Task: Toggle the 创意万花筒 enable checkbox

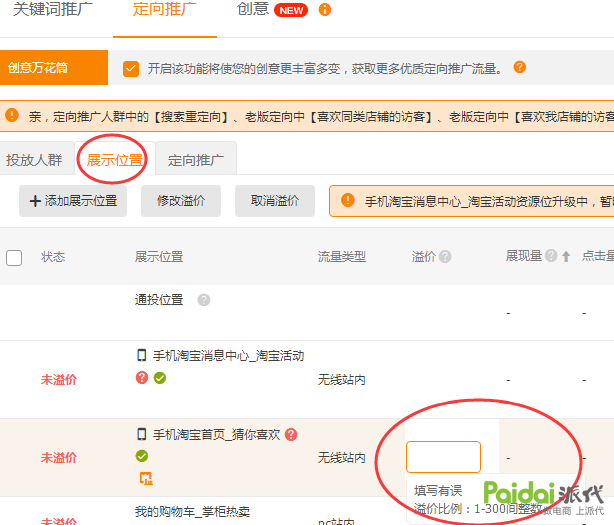Action: click(131, 69)
